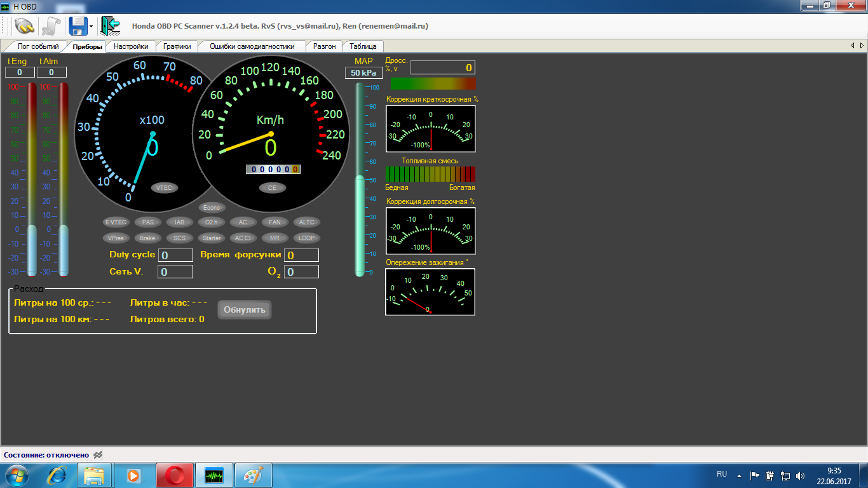
Task: Click the CE check engine indicator
Action: coord(272,188)
